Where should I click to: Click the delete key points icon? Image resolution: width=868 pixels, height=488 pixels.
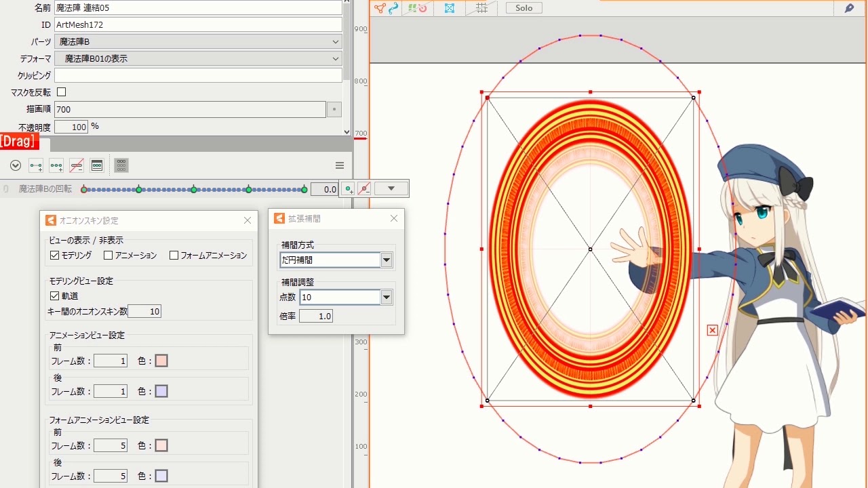point(77,165)
